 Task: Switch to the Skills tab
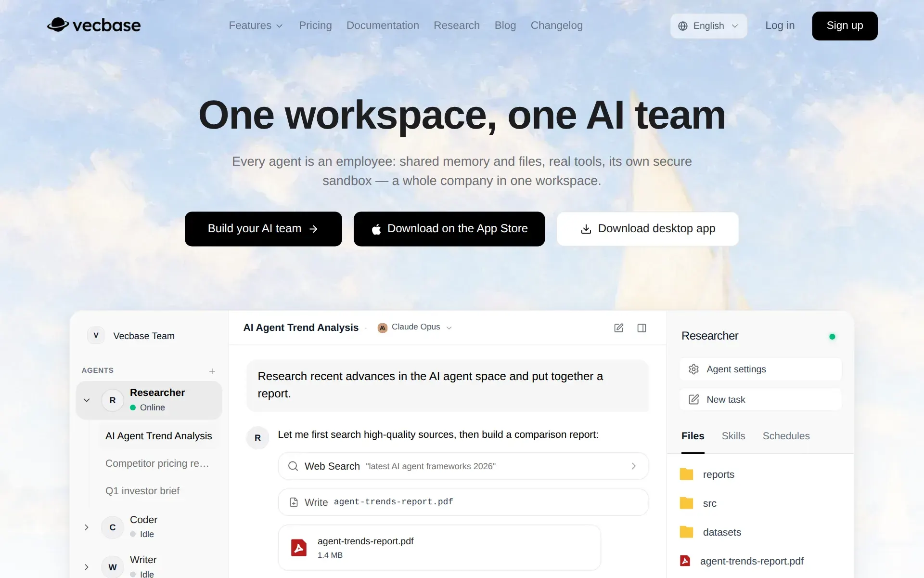733,436
